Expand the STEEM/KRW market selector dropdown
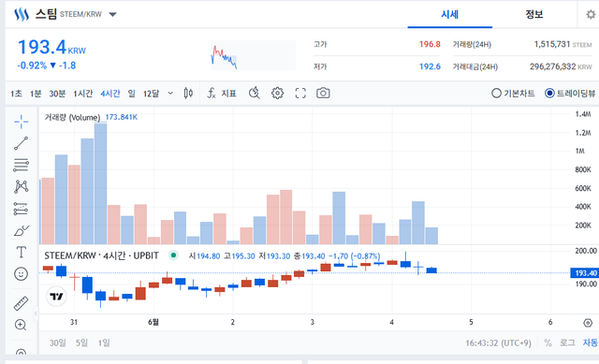The image size is (599, 364). tap(112, 15)
